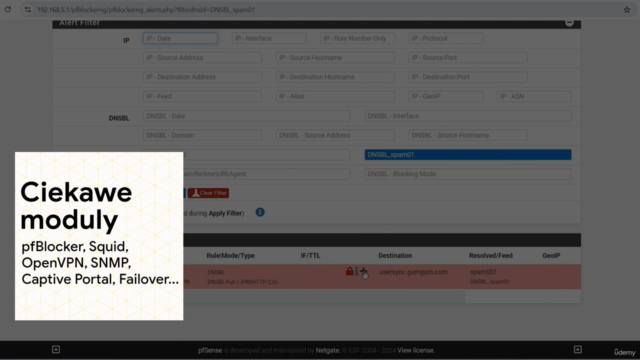
Task: Click the Alert Filter panel title
Action: 79,23
